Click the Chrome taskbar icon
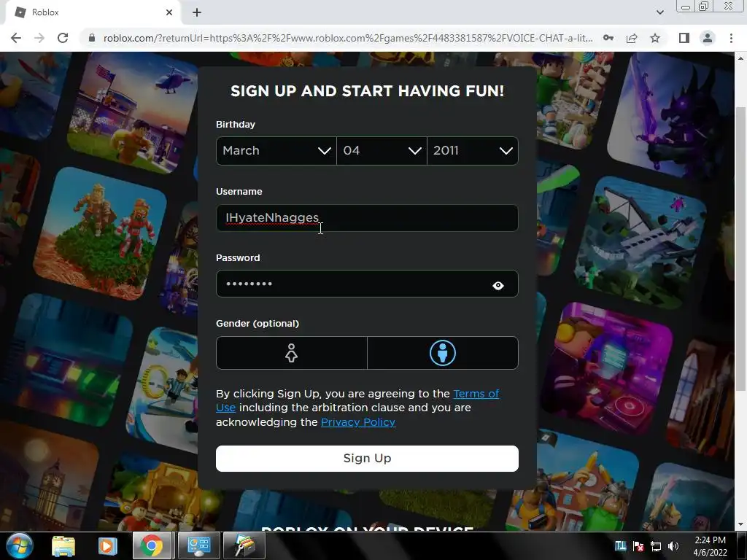 (x=152, y=545)
